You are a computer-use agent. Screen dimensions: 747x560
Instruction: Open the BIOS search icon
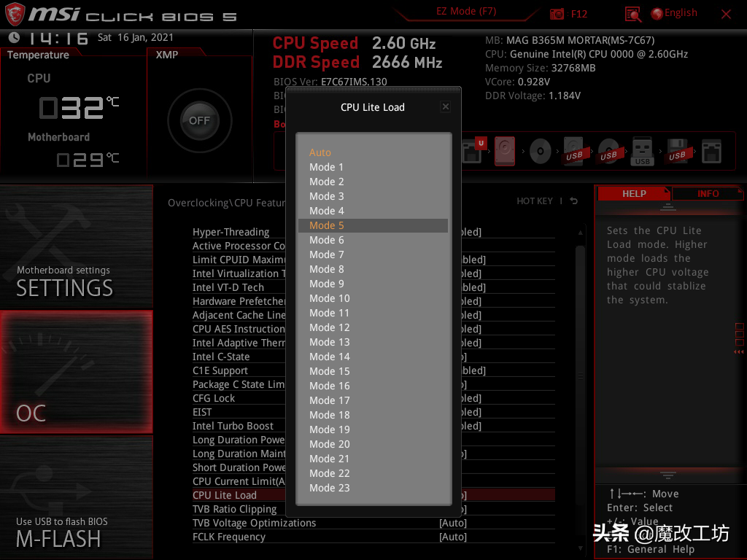pyautogui.click(x=632, y=15)
